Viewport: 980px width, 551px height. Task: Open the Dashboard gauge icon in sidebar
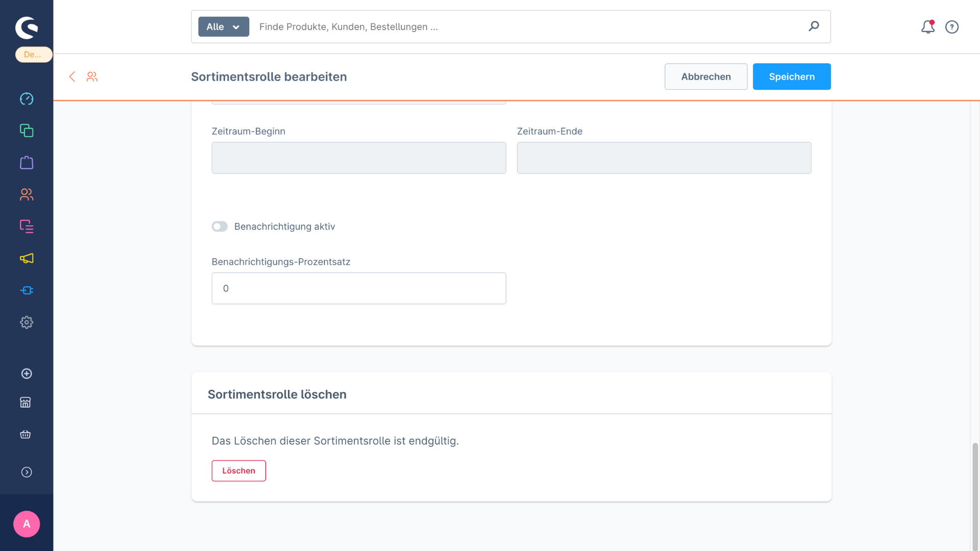tap(27, 98)
